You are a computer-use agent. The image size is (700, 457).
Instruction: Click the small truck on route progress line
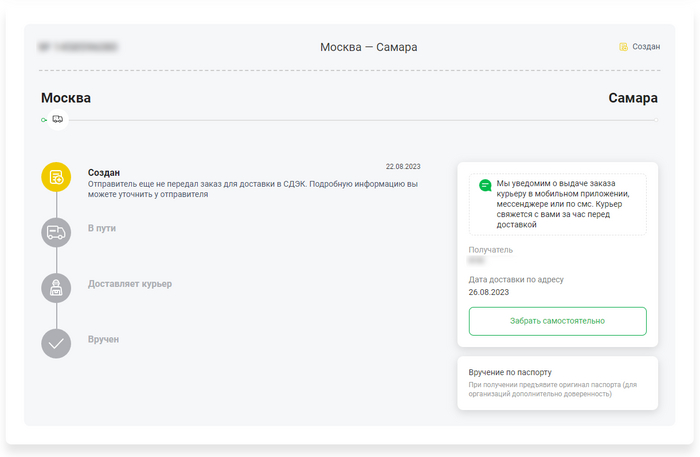pos(58,119)
